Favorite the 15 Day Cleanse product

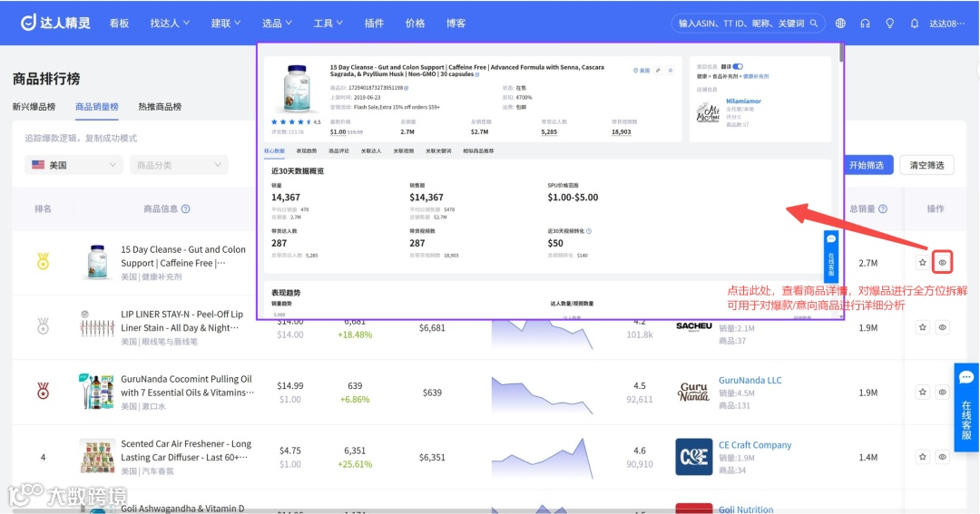click(x=923, y=262)
